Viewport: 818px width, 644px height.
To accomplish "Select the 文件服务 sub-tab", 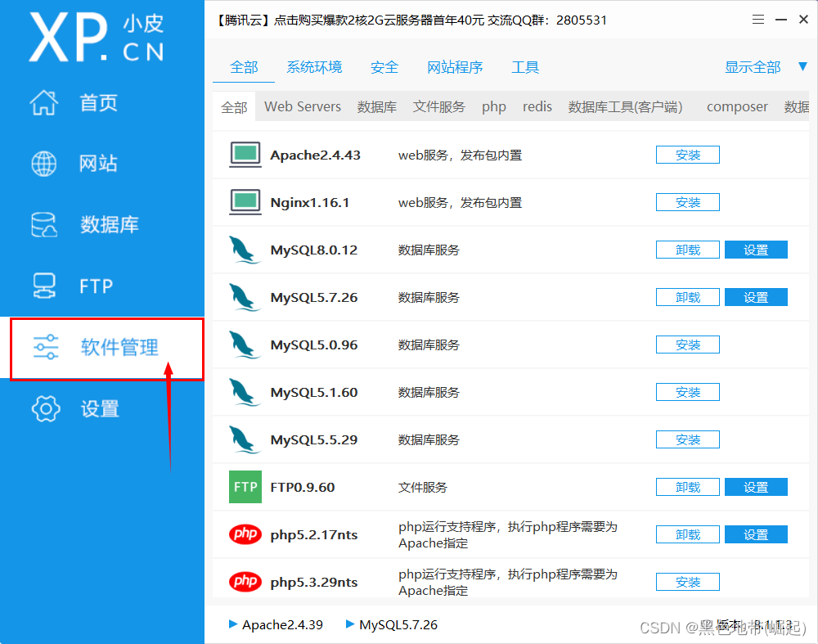I will coord(438,106).
